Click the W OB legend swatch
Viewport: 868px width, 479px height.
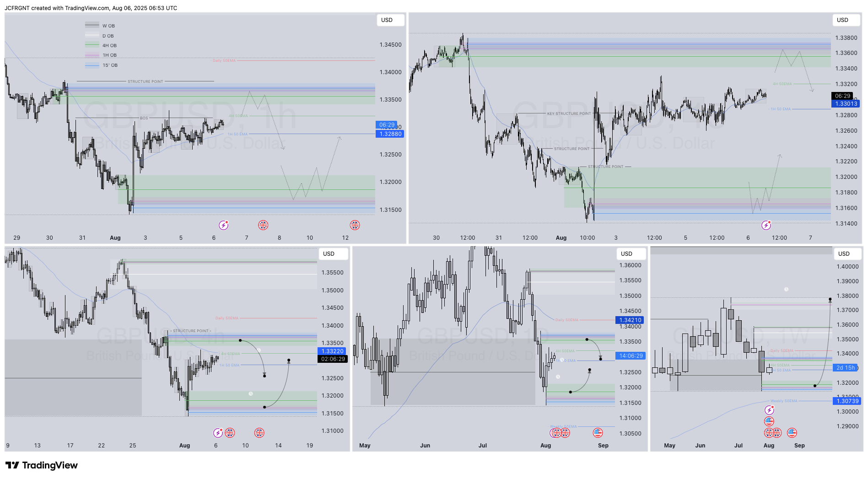point(92,25)
